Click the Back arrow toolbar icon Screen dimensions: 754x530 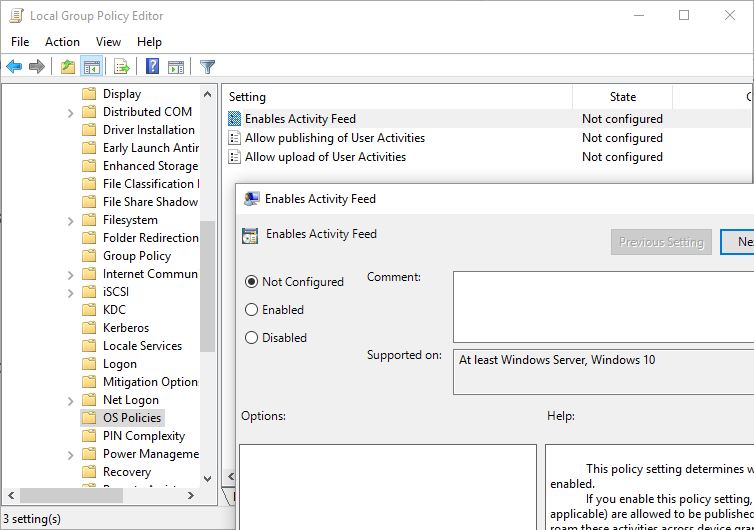pyautogui.click(x=14, y=67)
